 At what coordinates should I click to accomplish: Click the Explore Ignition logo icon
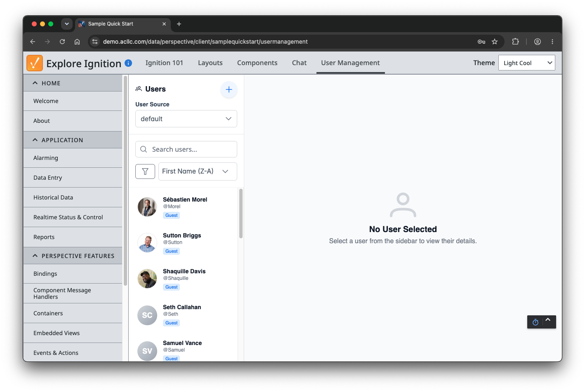tap(35, 63)
